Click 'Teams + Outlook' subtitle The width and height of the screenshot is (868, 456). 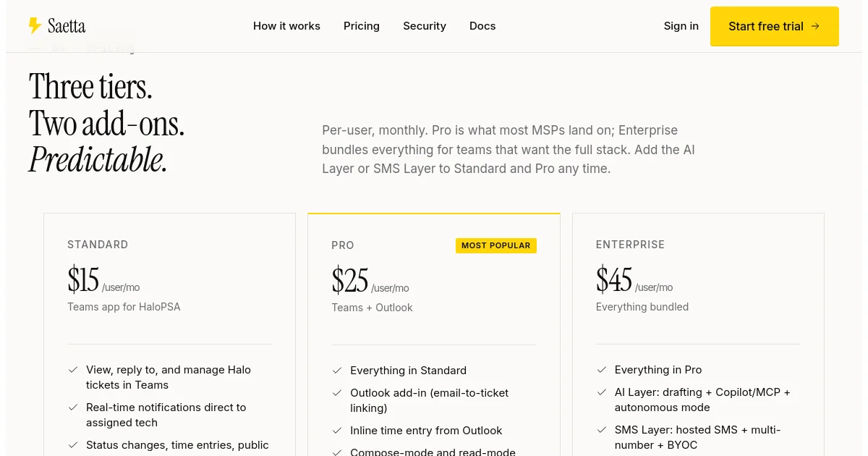pyautogui.click(x=372, y=308)
